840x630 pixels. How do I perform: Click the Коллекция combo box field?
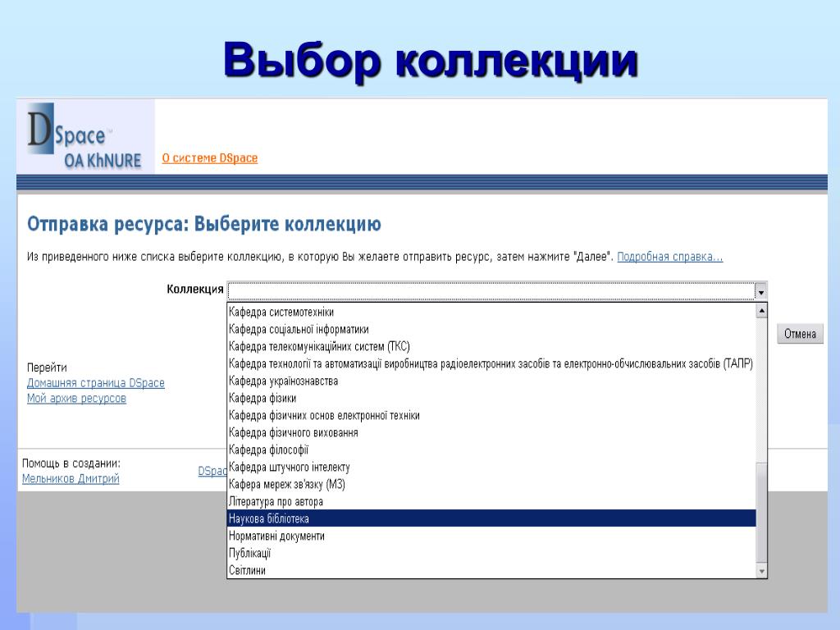[x=491, y=291]
